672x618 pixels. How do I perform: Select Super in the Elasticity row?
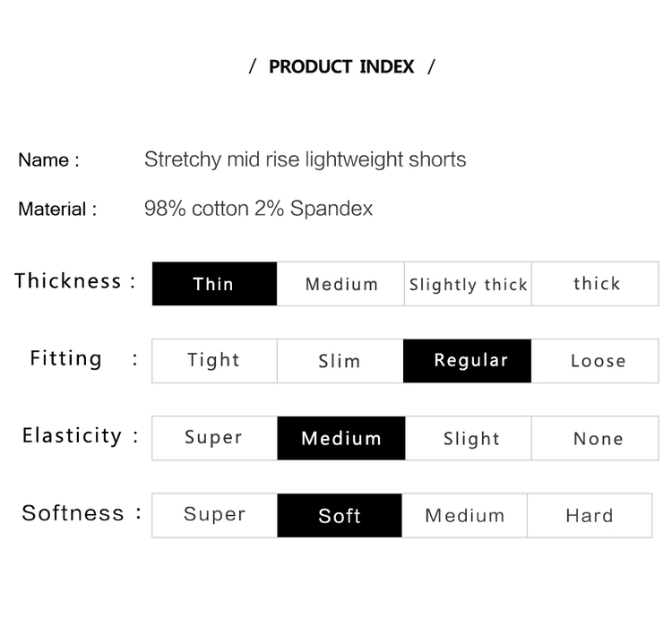(214, 438)
